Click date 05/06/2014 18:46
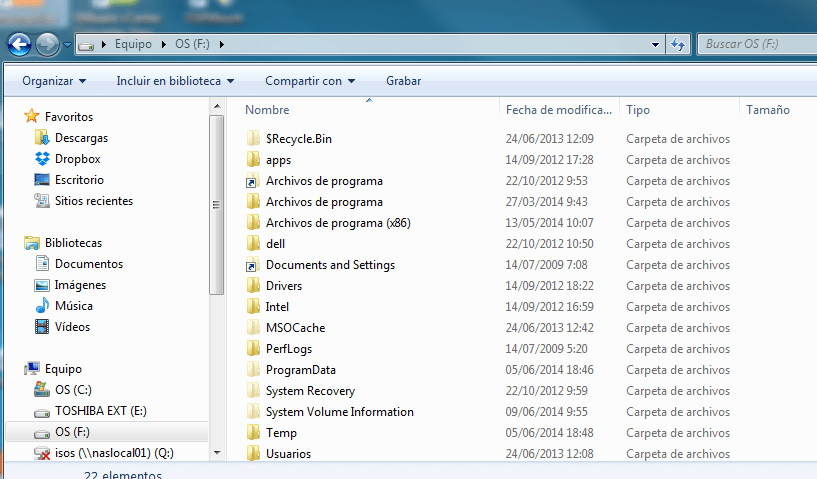 click(549, 370)
